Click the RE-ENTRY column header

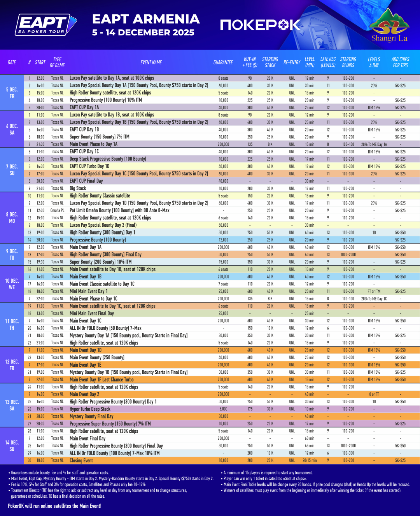(x=292, y=62)
